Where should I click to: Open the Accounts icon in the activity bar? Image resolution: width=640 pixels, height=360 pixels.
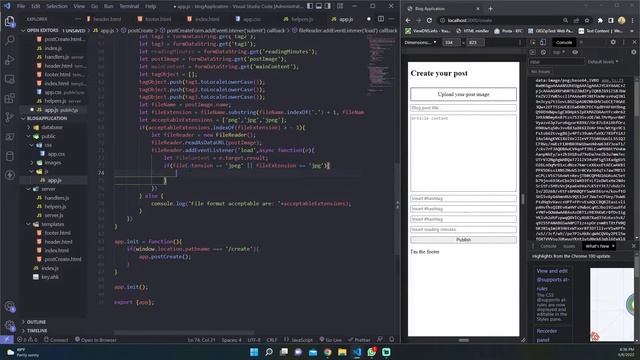pos(9,307)
